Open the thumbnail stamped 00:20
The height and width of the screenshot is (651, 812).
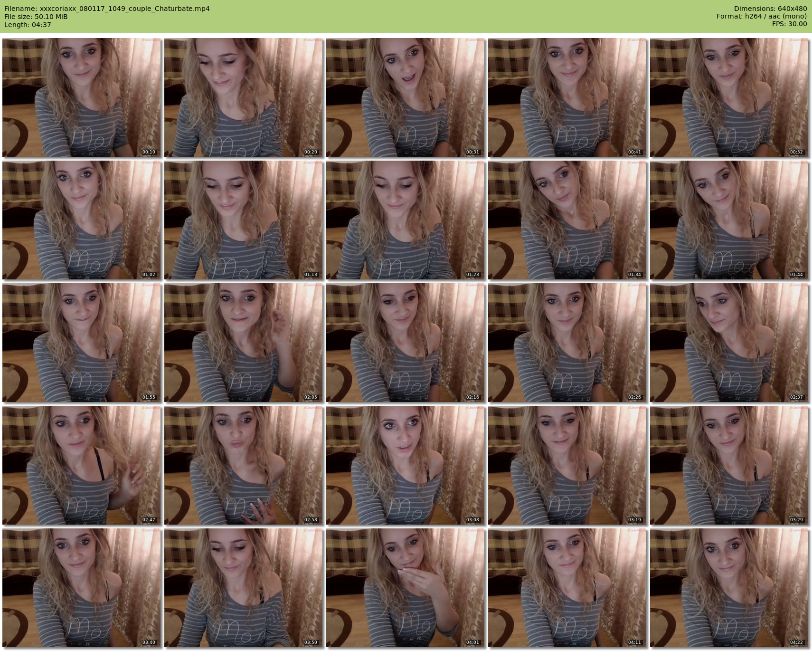244,97
